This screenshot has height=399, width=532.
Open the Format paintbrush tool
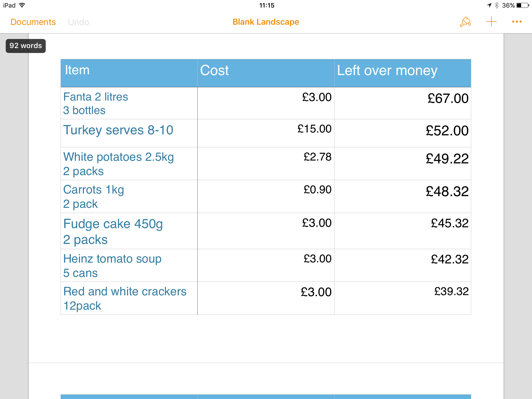click(x=465, y=22)
